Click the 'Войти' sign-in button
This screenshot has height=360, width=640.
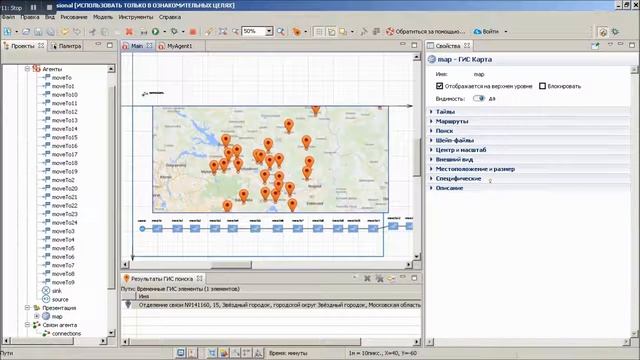(x=487, y=31)
